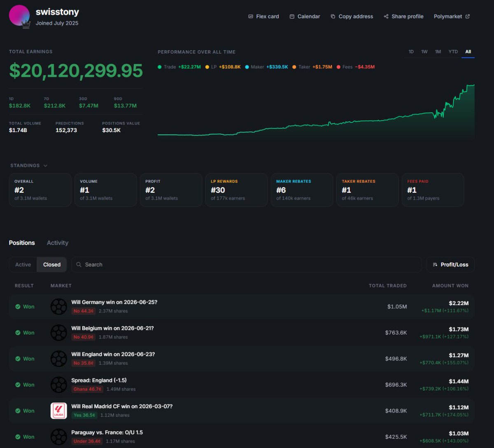Open the Profit/Loss sort dropdown
Image resolution: width=494 pixels, height=448 pixels.
point(450,265)
